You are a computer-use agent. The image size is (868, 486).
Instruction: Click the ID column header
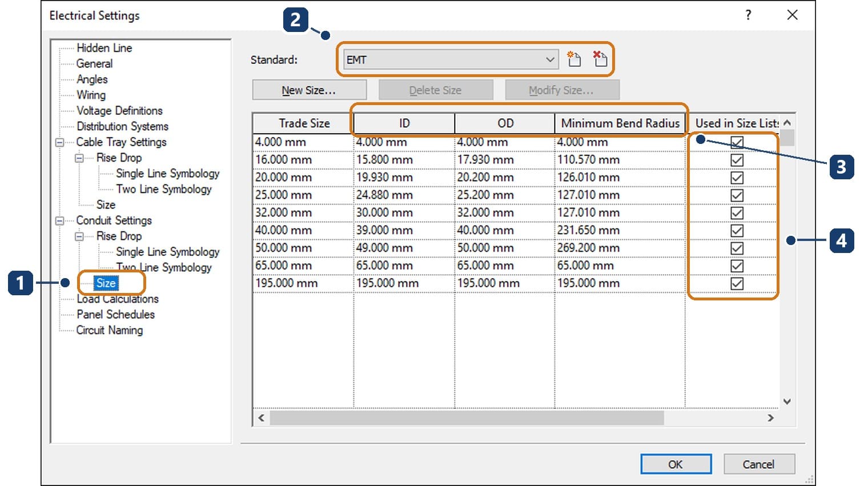pyautogui.click(x=404, y=123)
